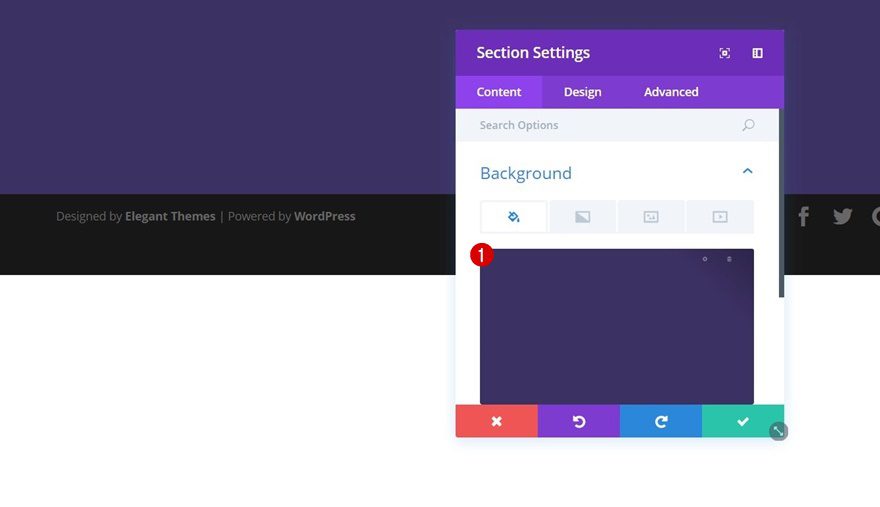Open the WordPress footer link
This screenshot has width=880, height=507.
tap(324, 216)
